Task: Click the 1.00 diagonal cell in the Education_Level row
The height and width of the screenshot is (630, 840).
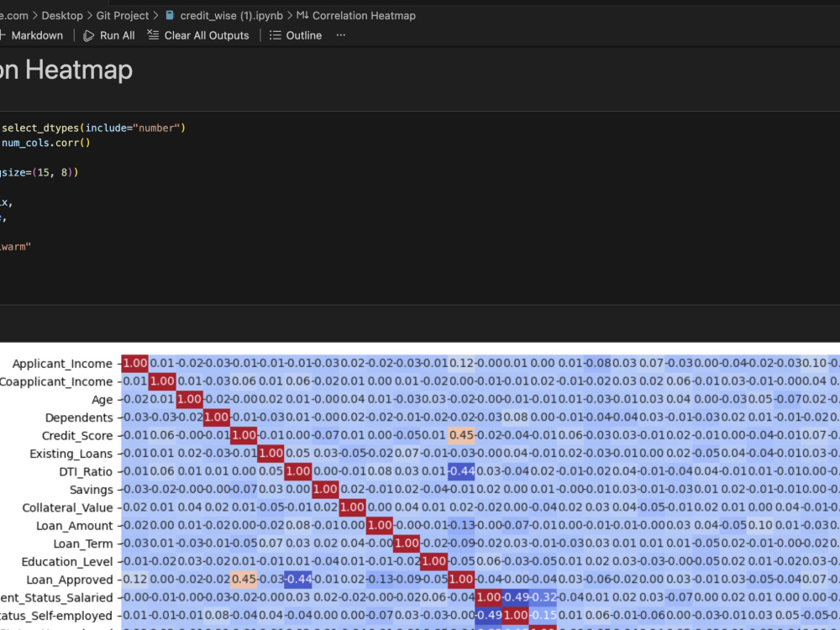Action: coord(434,561)
